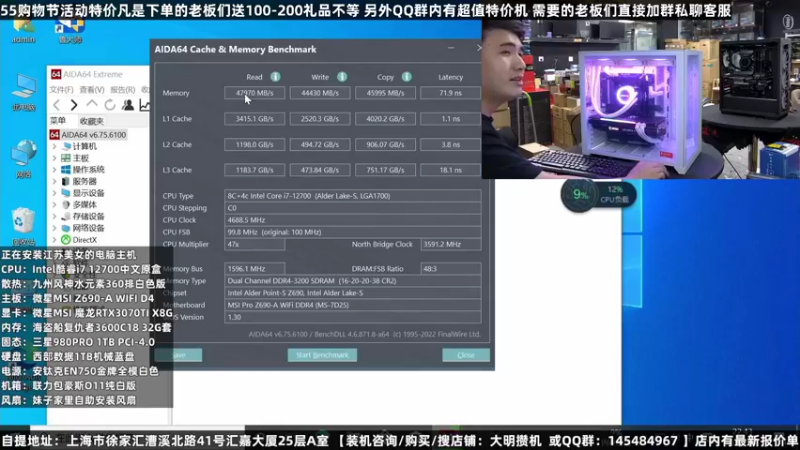Click the CPU负载 floating monitor widget
This screenshot has width=800, height=450.
click(x=598, y=194)
